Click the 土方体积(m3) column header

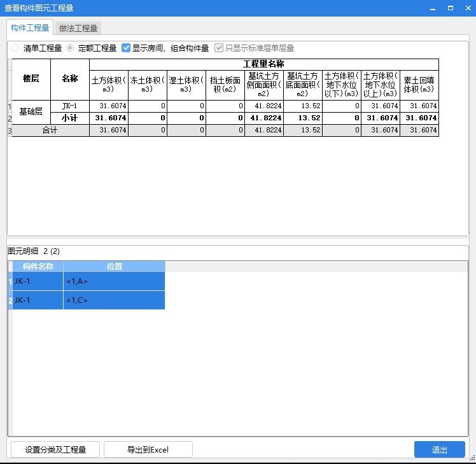pos(109,85)
